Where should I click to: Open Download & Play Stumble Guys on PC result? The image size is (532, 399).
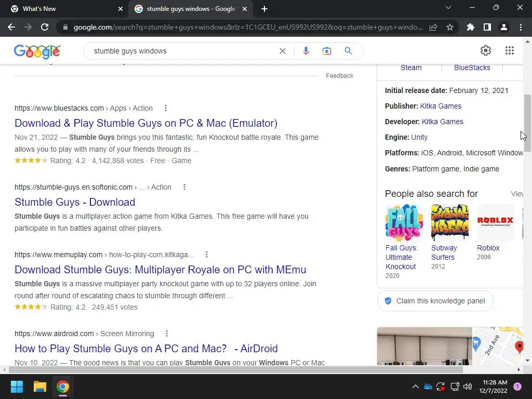pos(146,123)
